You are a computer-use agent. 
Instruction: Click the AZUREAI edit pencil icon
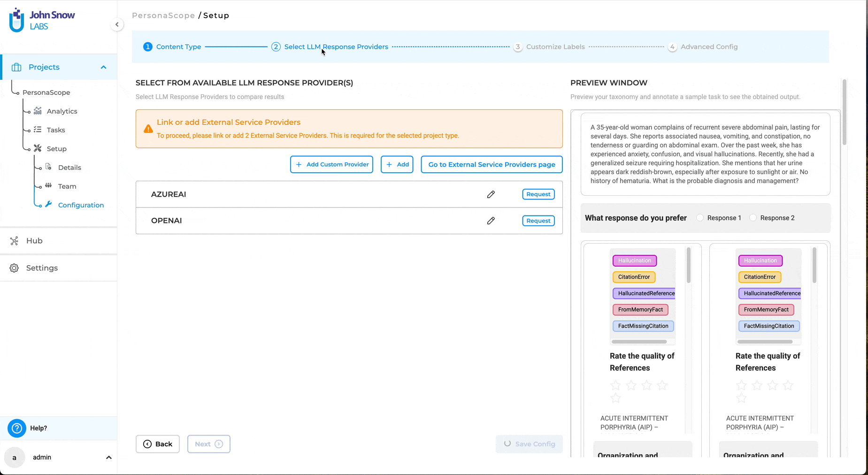coord(491,194)
